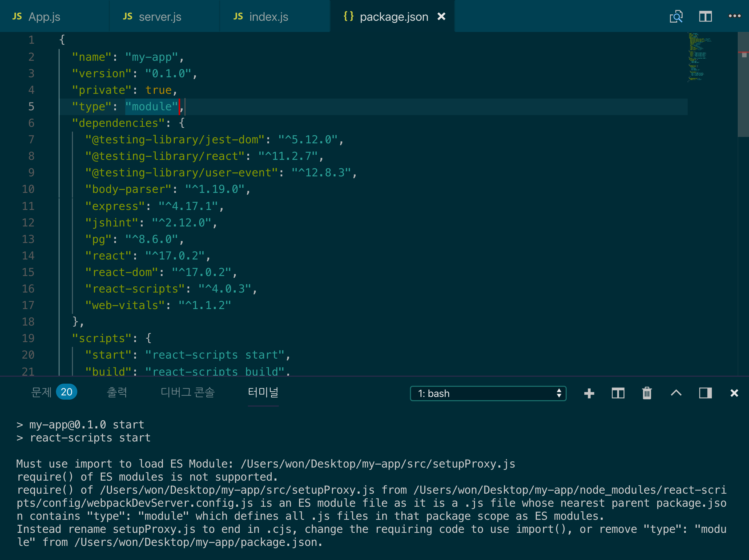Switch to the 출력 output tab
Image resolution: width=749 pixels, height=560 pixels.
117,392
